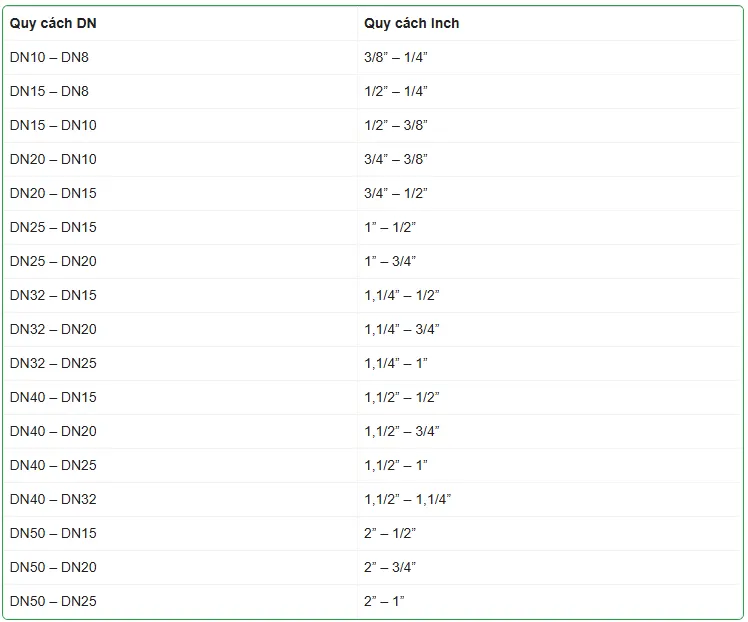Click the 1/2” – 1/4” inch cell
Viewport: 748px width, 622px height.
pyautogui.click(x=395, y=91)
